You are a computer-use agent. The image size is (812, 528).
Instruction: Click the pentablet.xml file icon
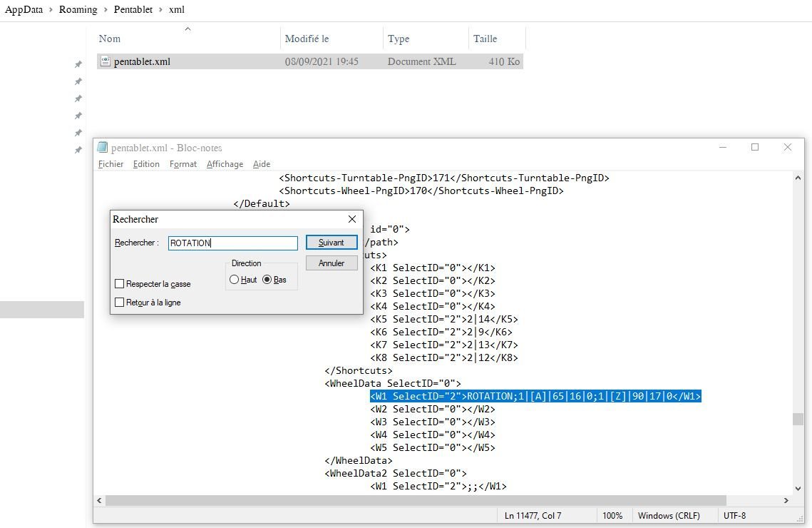pos(106,61)
